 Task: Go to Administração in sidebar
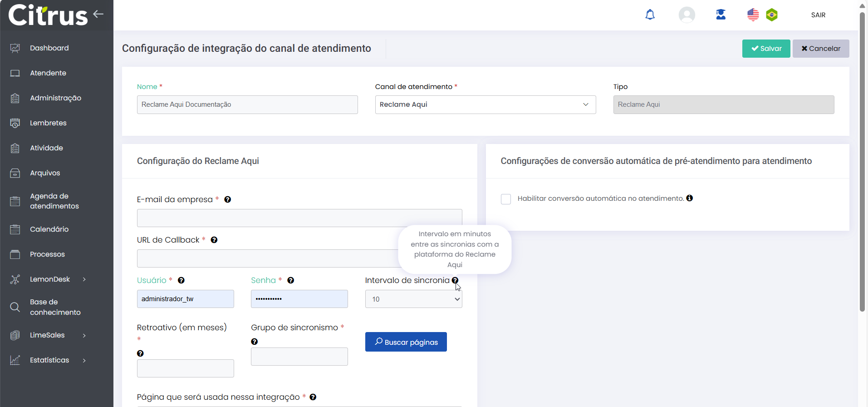click(x=55, y=98)
